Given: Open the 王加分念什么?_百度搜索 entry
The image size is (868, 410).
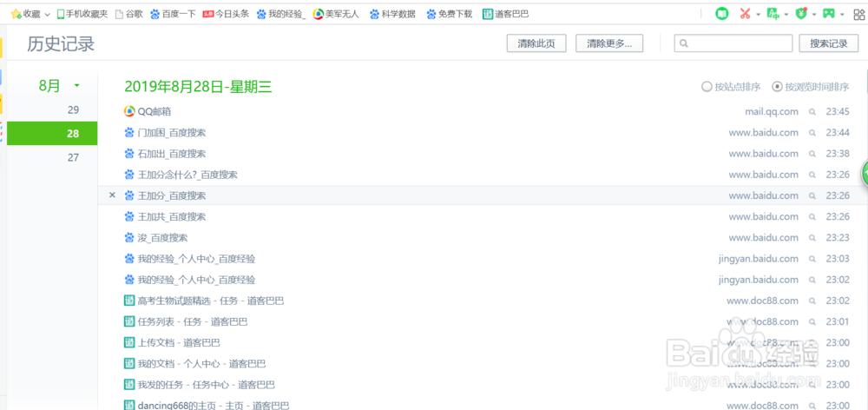Looking at the screenshot, I should tap(187, 175).
